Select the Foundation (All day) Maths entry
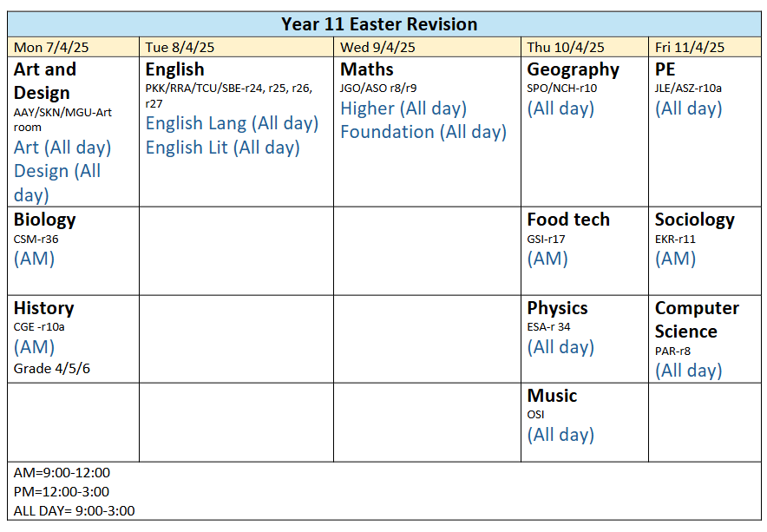The height and width of the screenshot is (532, 767). (423, 132)
